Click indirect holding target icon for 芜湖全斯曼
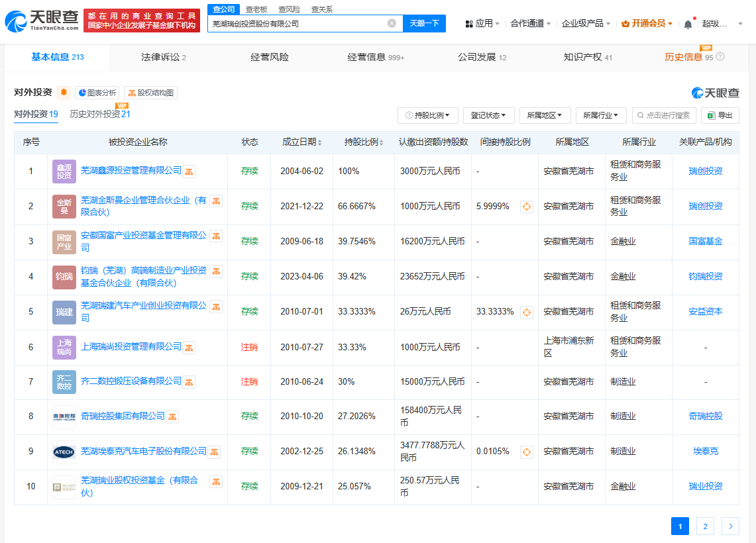The image size is (756, 543). pyautogui.click(x=527, y=207)
